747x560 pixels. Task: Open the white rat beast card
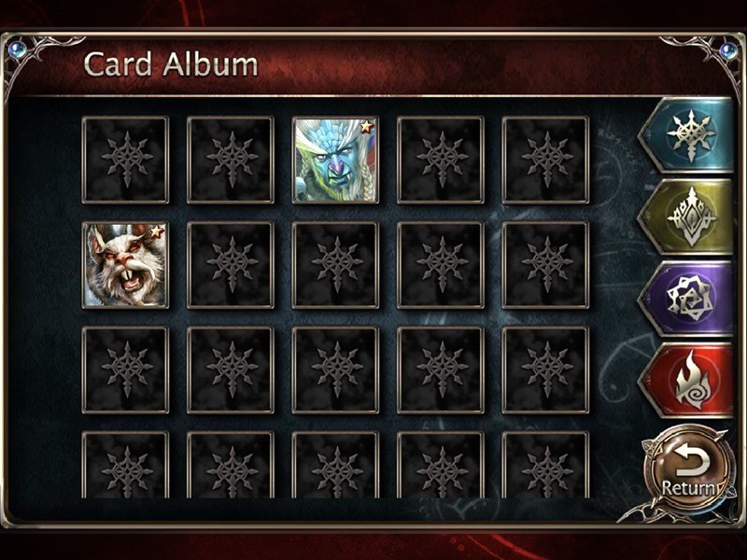tap(125, 265)
